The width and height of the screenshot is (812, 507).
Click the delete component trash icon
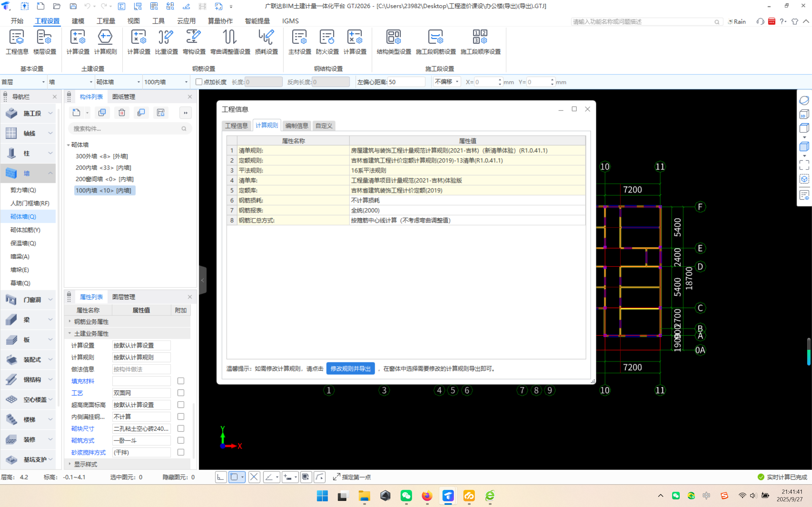click(121, 113)
